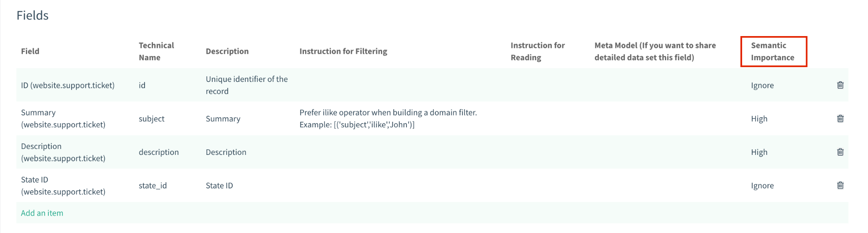Viewport: 868px width, 233px height.
Task: Open Semantic Importance dropdown showing Ignore for ID
Action: point(762,85)
